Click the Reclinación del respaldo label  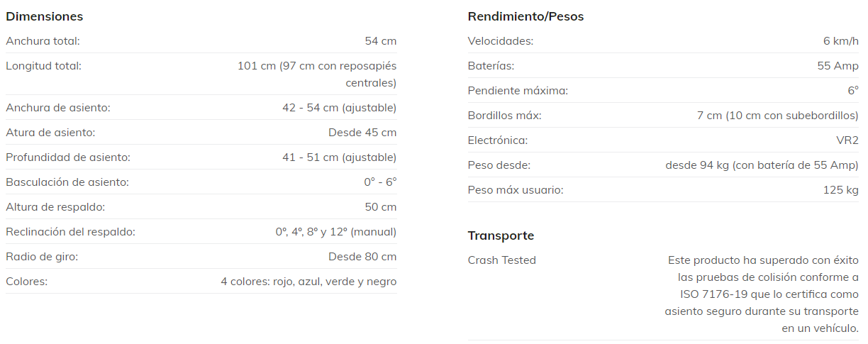coord(70,232)
